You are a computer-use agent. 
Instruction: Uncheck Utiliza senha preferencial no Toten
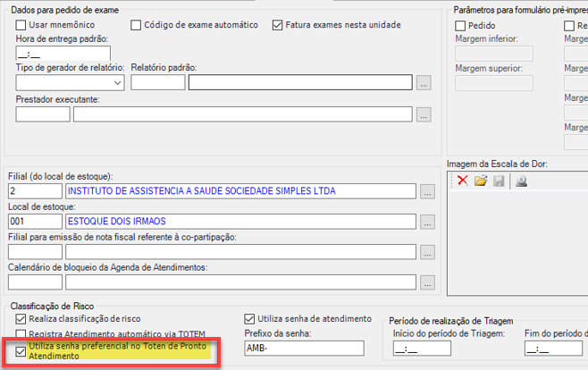(21, 351)
